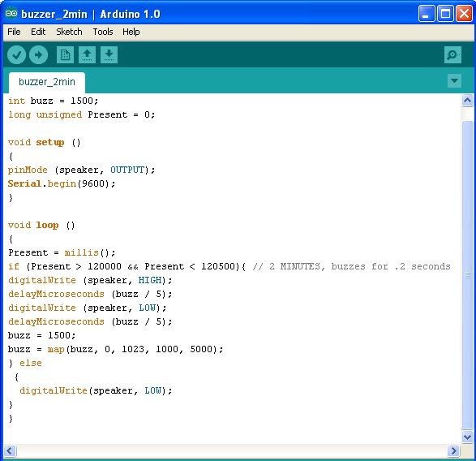Click the 'Present = millis();' line
Viewport: 476px width, 461px height.
click(x=62, y=253)
